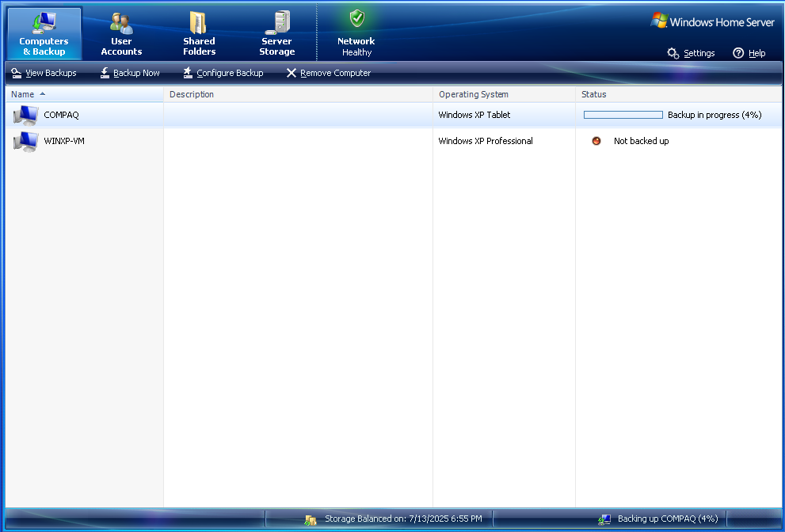Go to the Server Storage tab
Viewport: 785px width, 532px height.
pyautogui.click(x=277, y=33)
